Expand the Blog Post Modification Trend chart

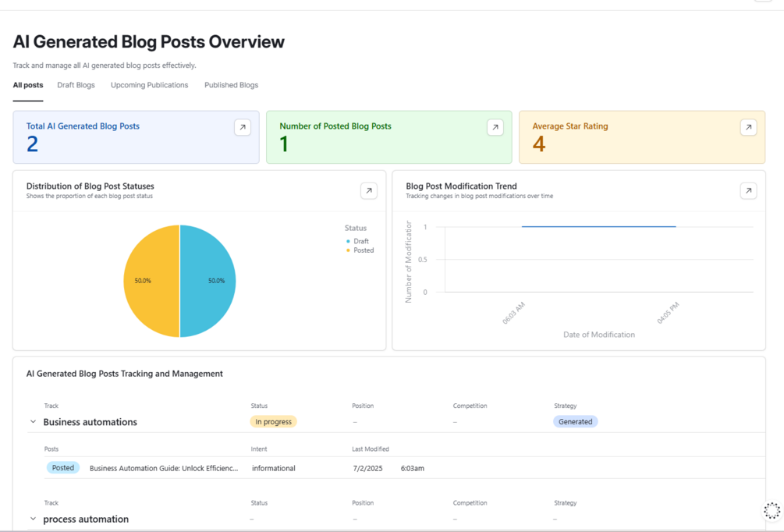(x=748, y=190)
